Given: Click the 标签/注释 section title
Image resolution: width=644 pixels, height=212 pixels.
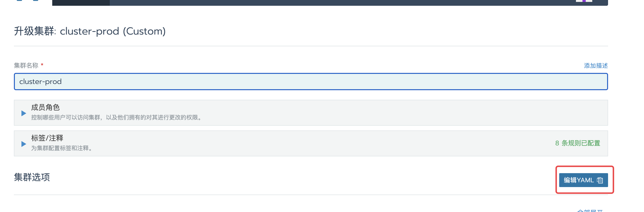Looking at the screenshot, I should (47, 138).
